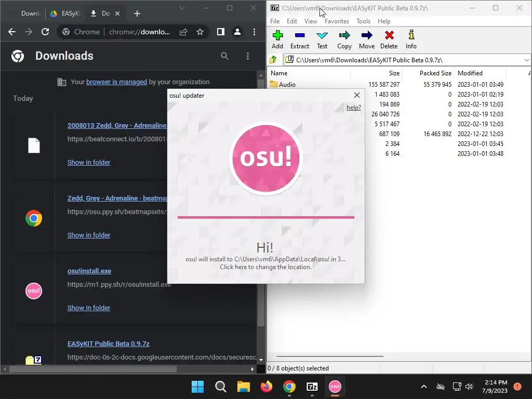The height and width of the screenshot is (399, 532).
Task: Click the modified date 2022-12-22 12:03
Action: 481,134
